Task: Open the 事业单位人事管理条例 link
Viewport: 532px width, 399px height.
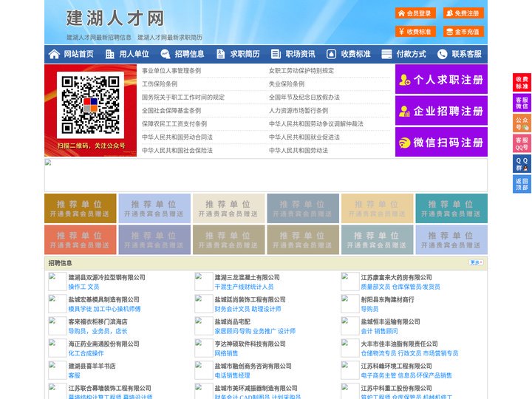Action: [x=171, y=71]
